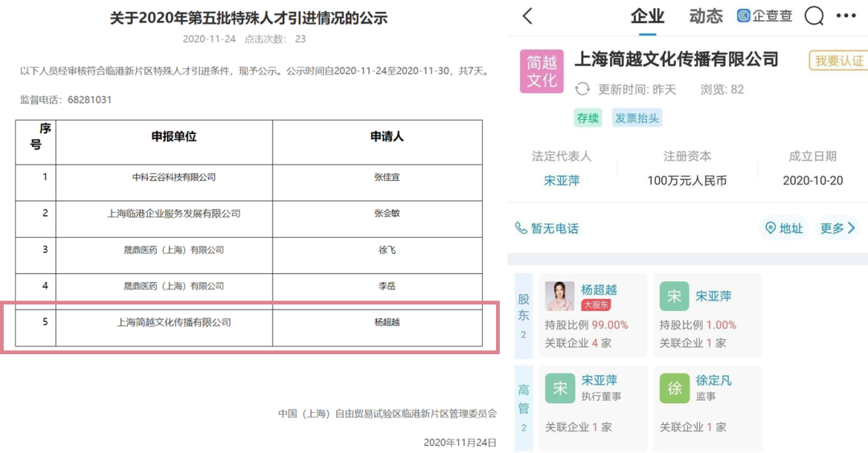Image resolution: width=868 pixels, height=453 pixels.
Task: Click the 申报单位 column header
Action: tap(174, 137)
